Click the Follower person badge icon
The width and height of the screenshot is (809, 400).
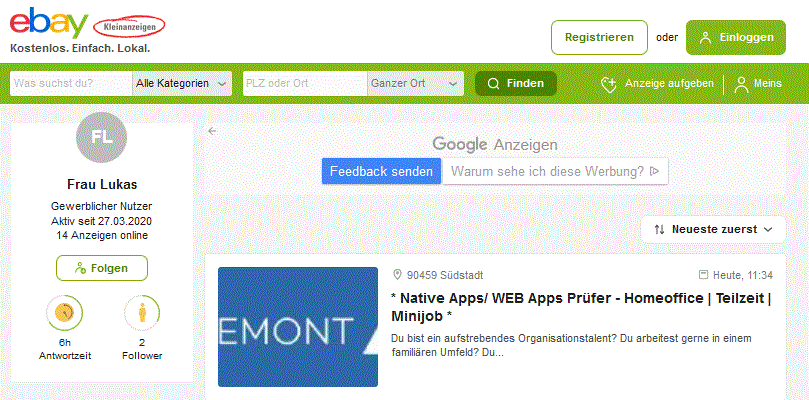142,313
